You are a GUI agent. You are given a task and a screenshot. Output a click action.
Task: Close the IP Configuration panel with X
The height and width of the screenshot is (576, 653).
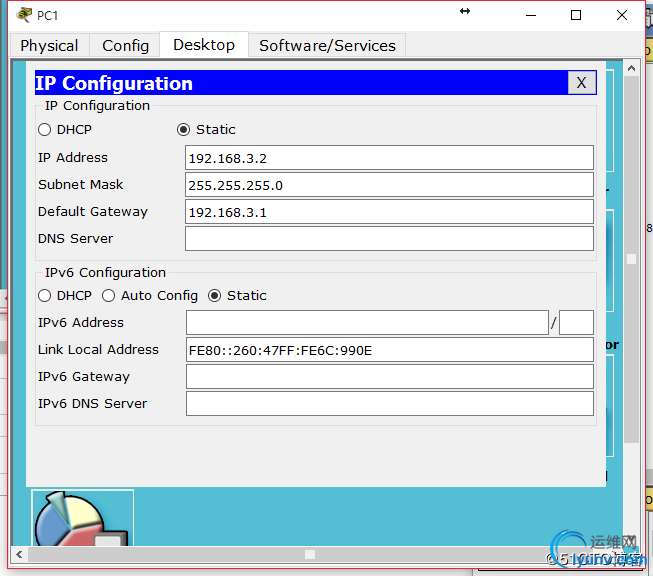(581, 83)
